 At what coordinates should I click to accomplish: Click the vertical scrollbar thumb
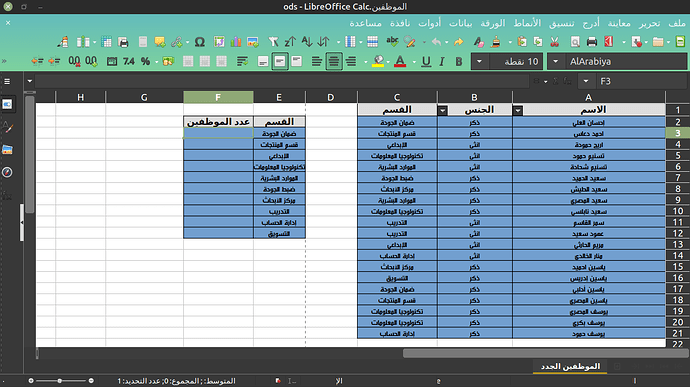point(29,154)
